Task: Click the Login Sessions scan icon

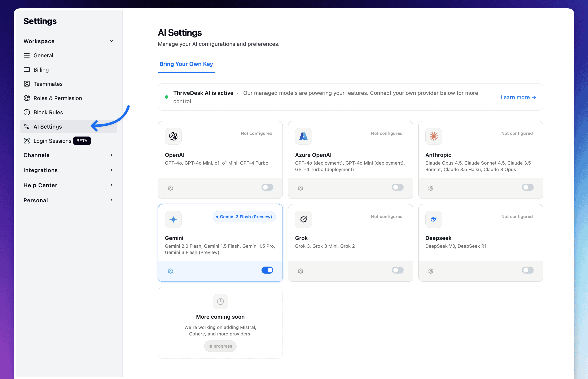Action: pos(27,141)
